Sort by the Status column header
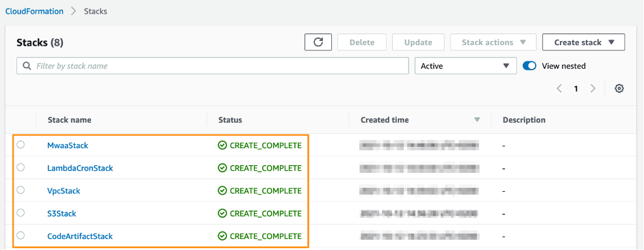The height and width of the screenshot is (250, 644). [230, 120]
